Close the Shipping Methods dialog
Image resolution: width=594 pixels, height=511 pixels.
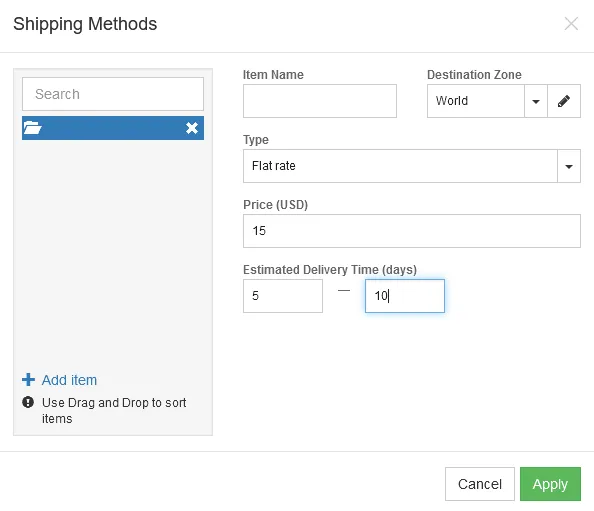pyautogui.click(x=571, y=23)
